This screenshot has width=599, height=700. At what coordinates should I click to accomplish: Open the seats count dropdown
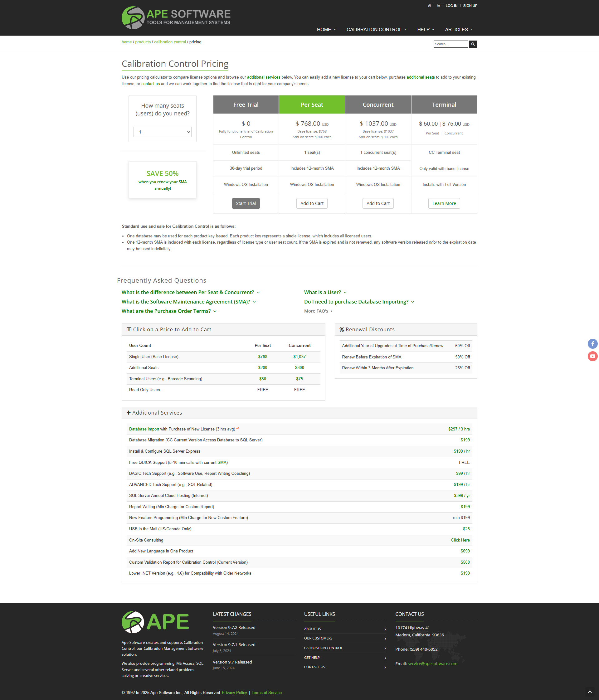[x=163, y=132]
